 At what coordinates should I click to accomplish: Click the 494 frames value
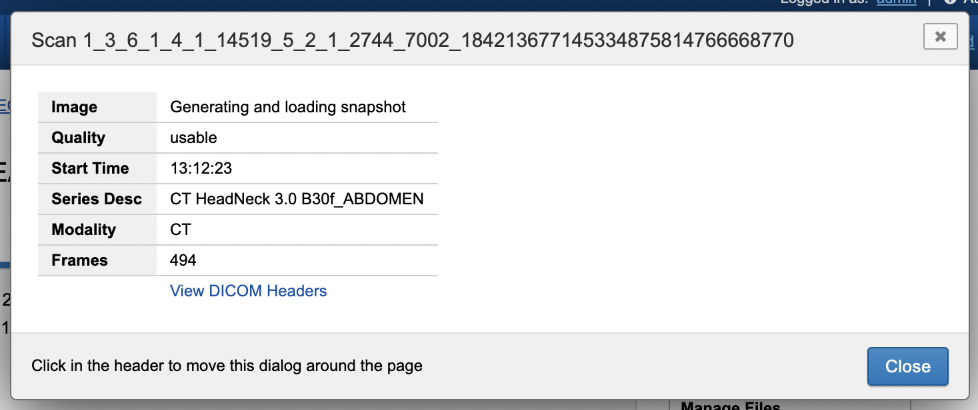184,260
